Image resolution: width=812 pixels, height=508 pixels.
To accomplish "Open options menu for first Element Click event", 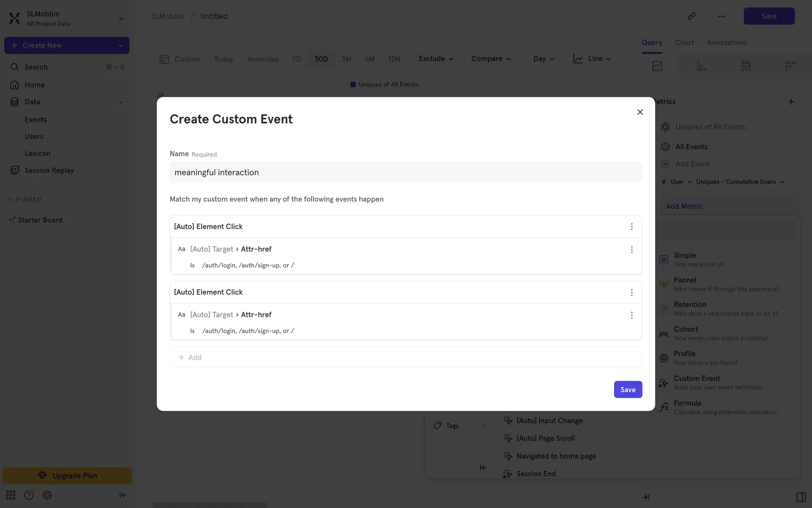I will (x=631, y=226).
